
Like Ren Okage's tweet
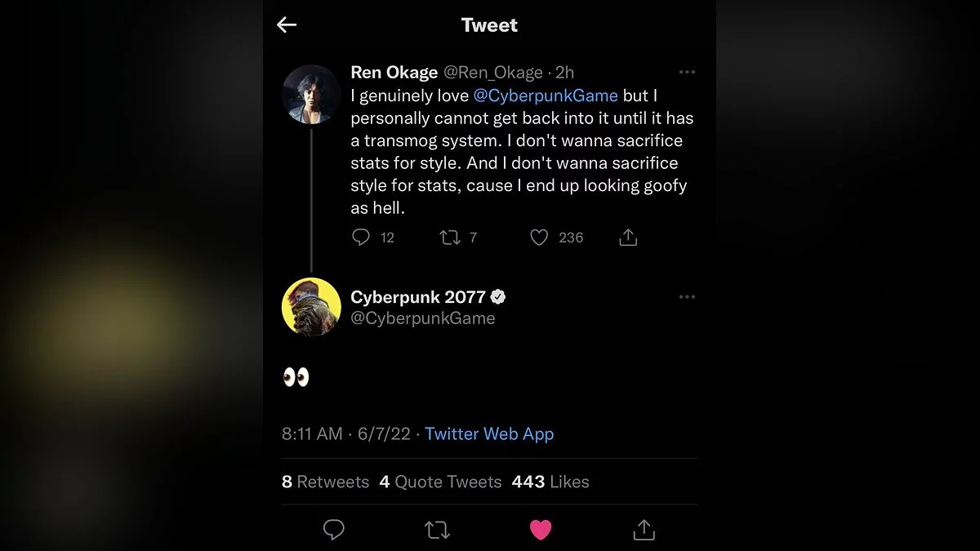539,238
